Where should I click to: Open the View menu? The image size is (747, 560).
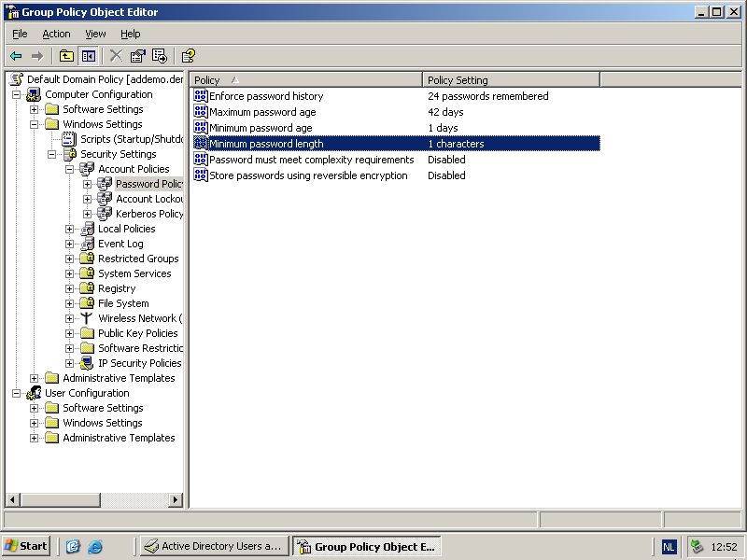click(x=95, y=34)
